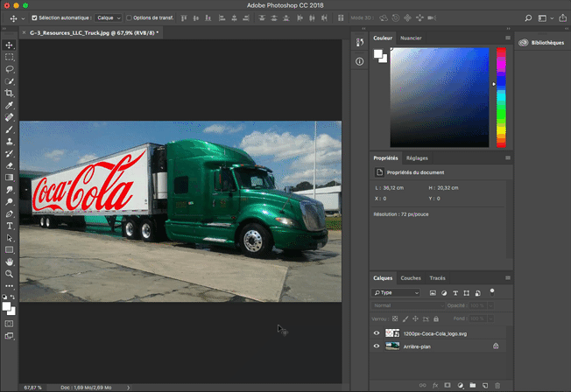Open the Calque auto-select dropdown
Screen dimensions: 571x392
click(x=108, y=17)
